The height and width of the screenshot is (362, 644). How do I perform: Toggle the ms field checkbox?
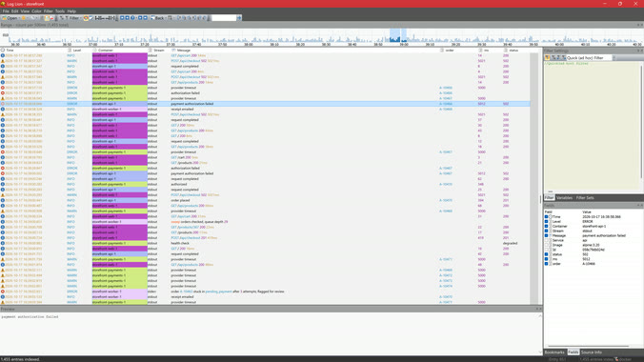(546, 259)
